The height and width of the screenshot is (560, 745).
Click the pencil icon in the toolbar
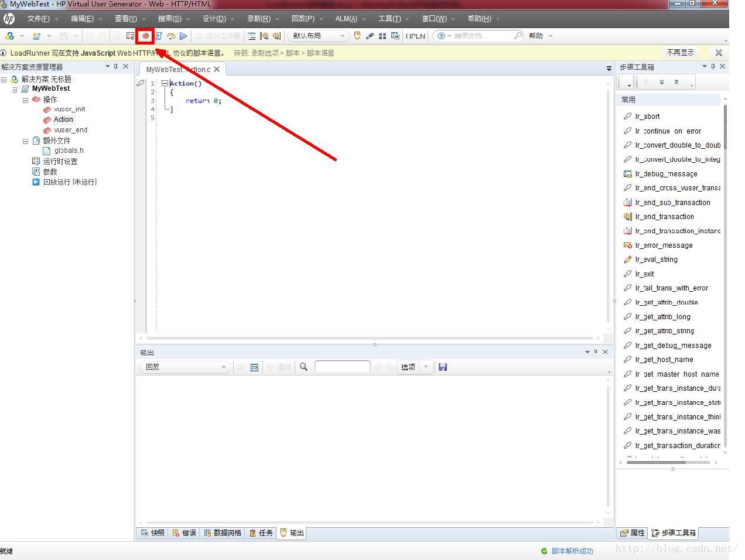point(370,36)
